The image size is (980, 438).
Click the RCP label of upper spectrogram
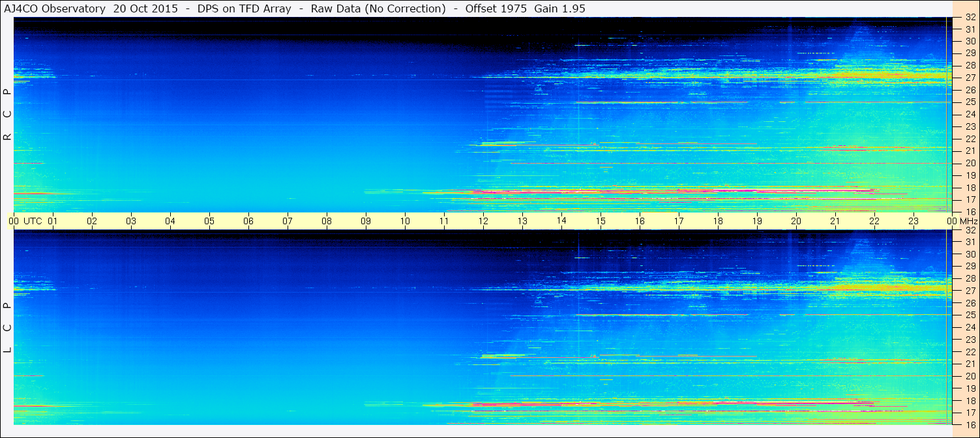pos(7,115)
